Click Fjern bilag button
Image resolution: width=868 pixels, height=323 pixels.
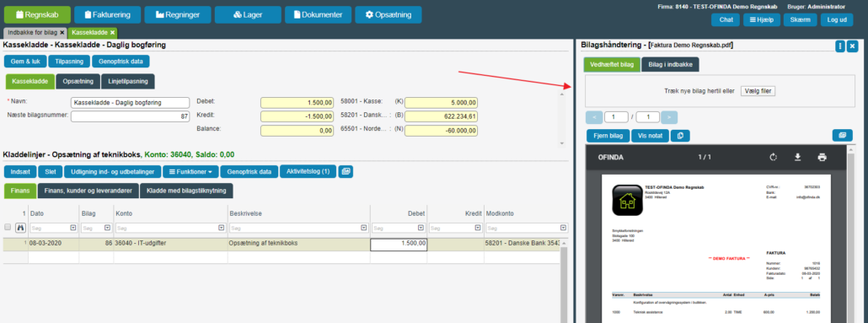[x=607, y=136]
